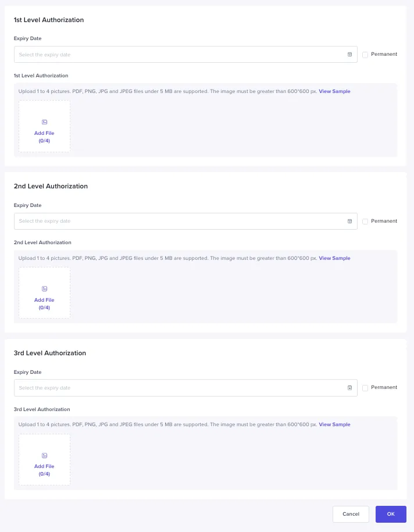Click the OK button to submit
This screenshot has width=414, height=532.
click(391, 514)
